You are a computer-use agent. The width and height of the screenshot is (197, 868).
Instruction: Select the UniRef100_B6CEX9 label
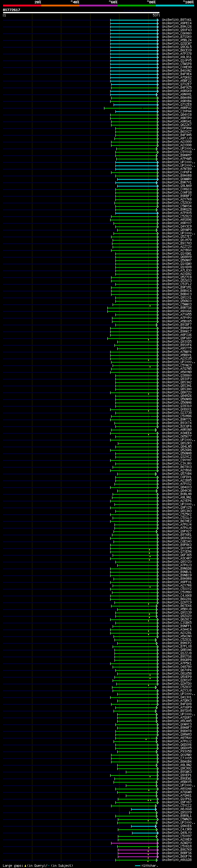(x=177, y=50)
